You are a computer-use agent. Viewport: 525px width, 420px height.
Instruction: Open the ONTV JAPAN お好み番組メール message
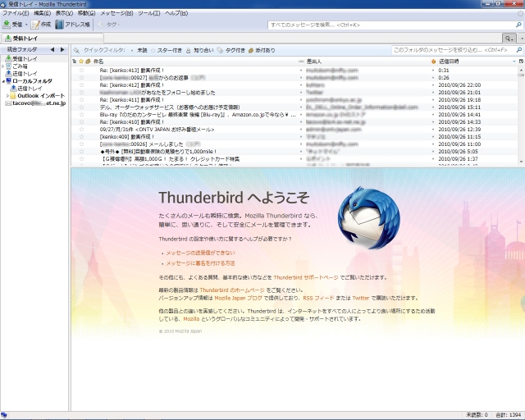tap(157, 130)
